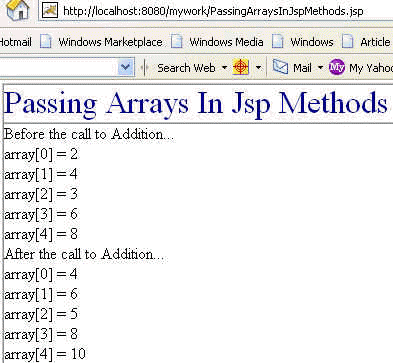Click the Search Web button
Screen dimensions: 393x363
click(186, 68)
